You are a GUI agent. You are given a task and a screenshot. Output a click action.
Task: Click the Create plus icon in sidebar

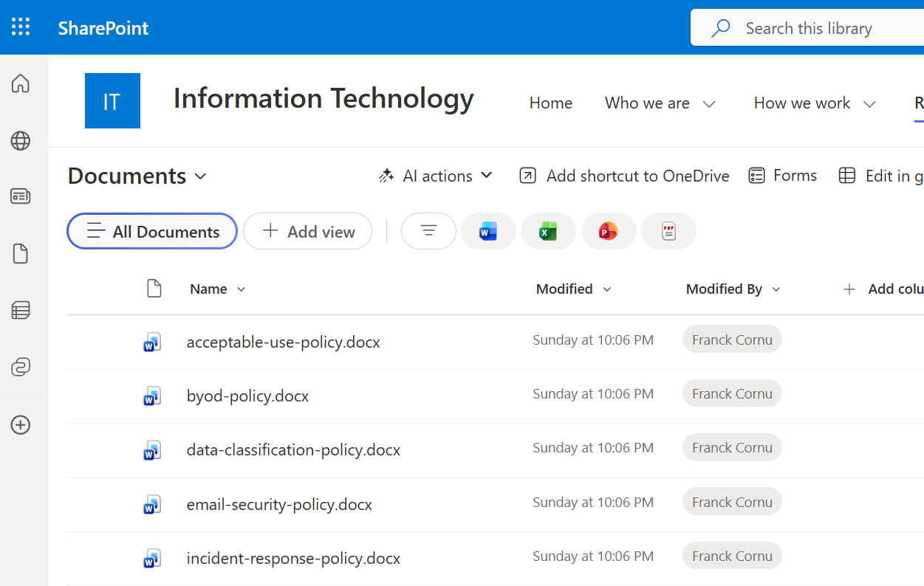pos(21,425)
